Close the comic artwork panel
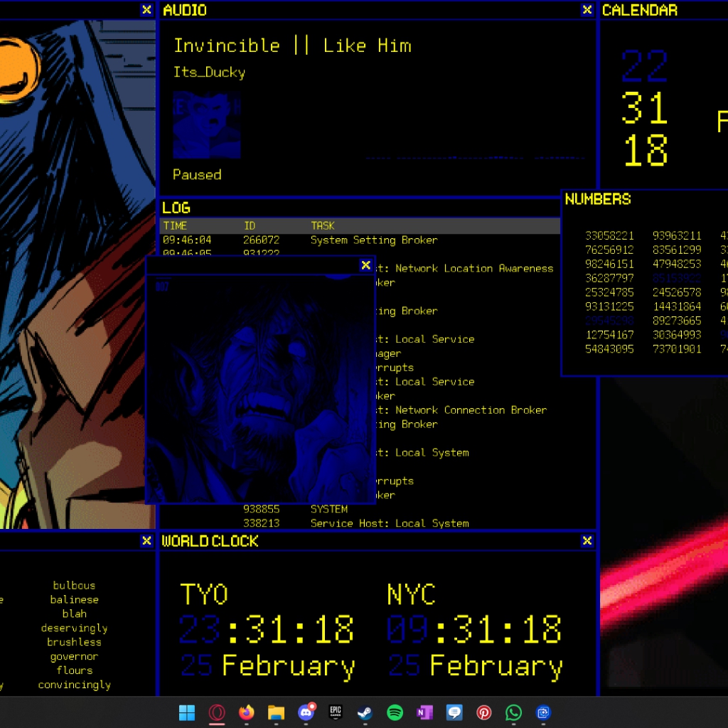Screen dimensions: 728x728 click(x=146, y=10)
